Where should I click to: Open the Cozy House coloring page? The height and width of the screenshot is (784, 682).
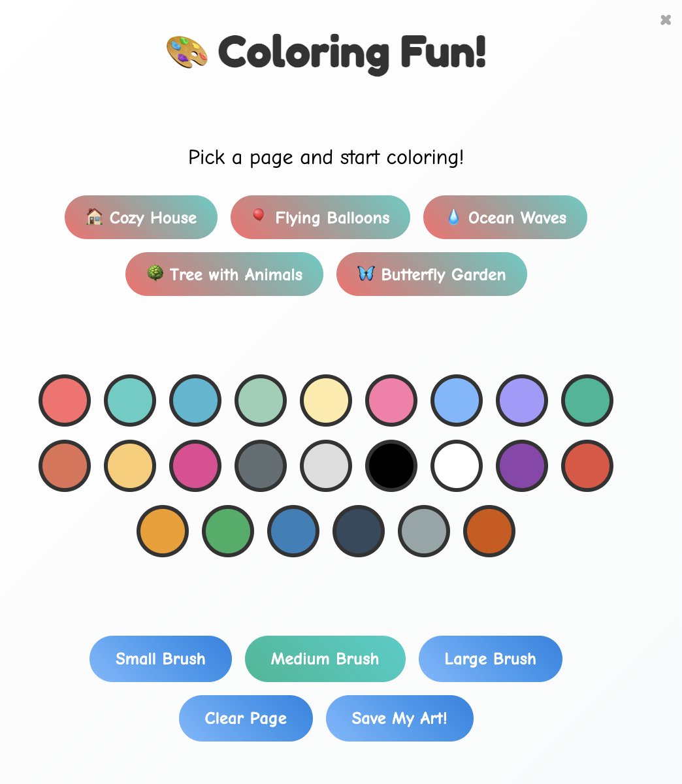click(141, 218)
